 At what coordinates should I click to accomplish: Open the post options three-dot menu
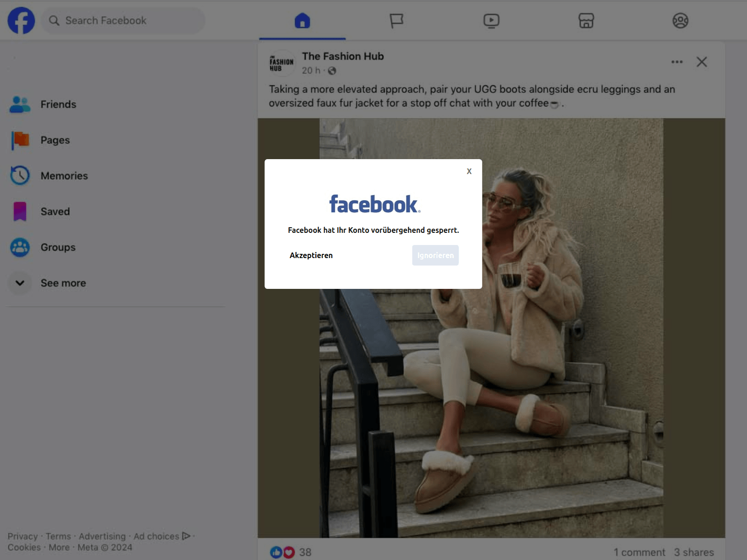point(677,62)
